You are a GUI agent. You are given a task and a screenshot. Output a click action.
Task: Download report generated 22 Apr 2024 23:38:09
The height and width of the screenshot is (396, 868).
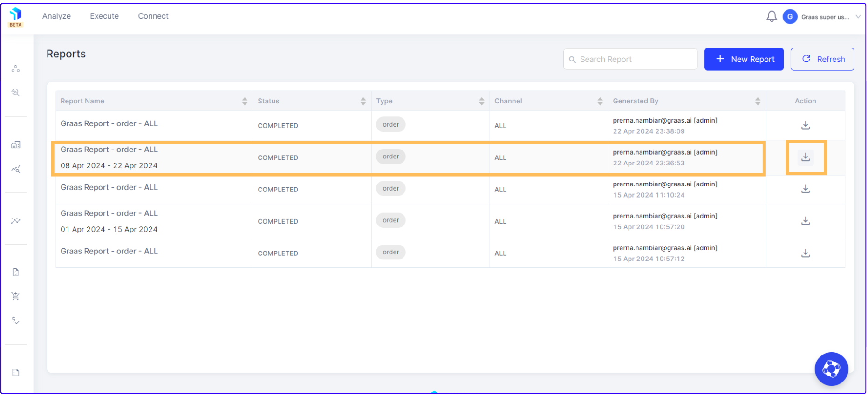click(x=805, y=125)
